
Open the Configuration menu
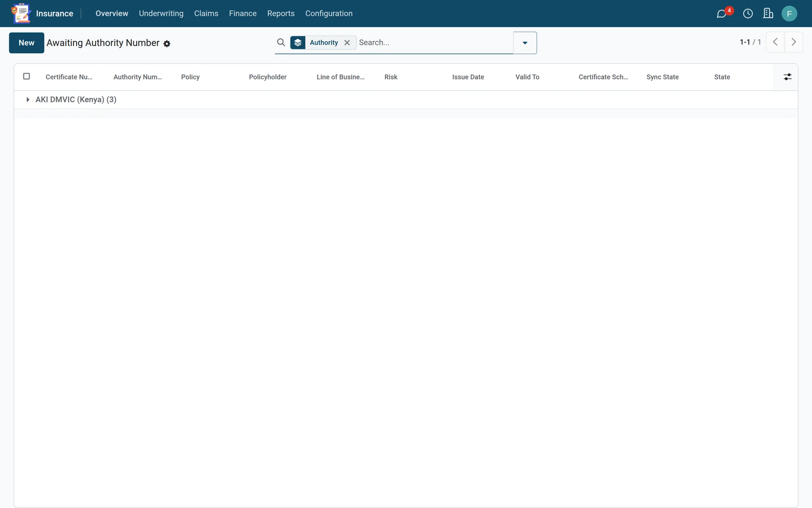coord(329,14)
